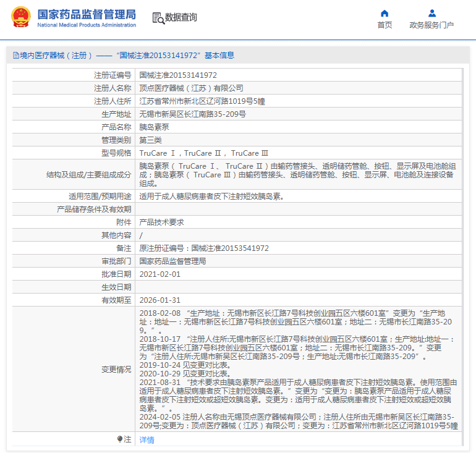Click registrant name 顶点医疗器械（江苏）有限公司
This screenshot has height=453, width=476.
coord(191,88)
